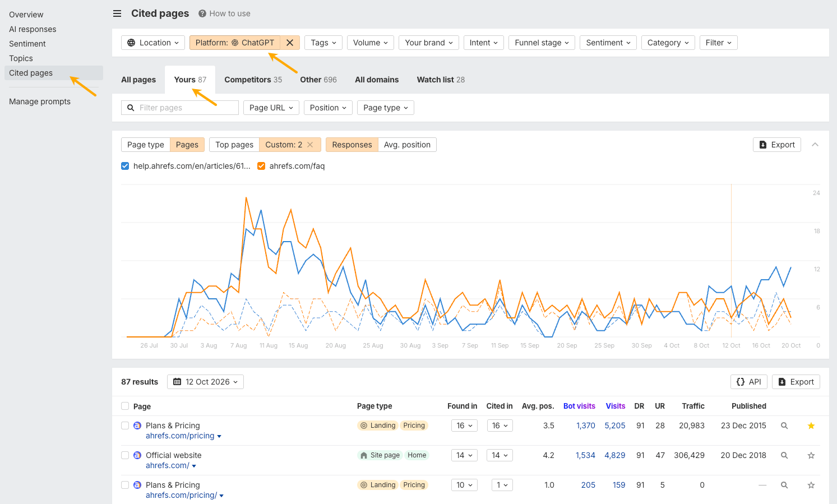Open the ahrefs.com/pricing link
837x504 pixels.
tap(180, 436)
